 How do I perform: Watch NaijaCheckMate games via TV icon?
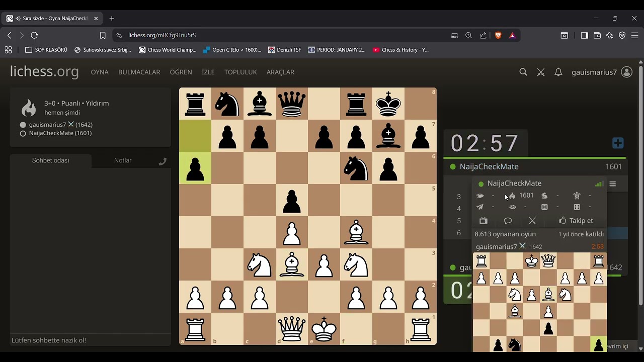[x=484, y=221]
